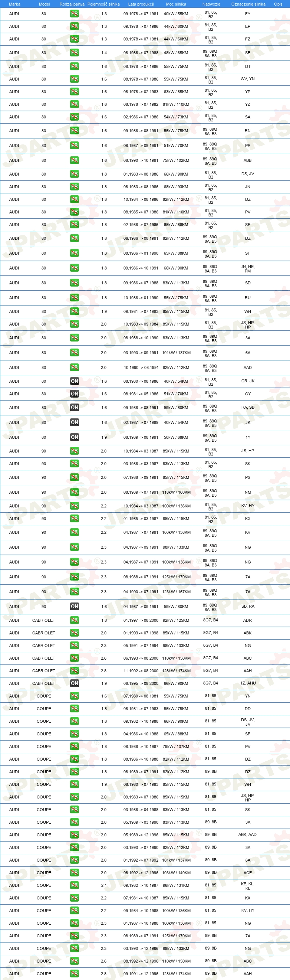Click the petrol icon in the Coupe DD row
Viewport: 290px width, 980px height.
(x=75, y=708)
